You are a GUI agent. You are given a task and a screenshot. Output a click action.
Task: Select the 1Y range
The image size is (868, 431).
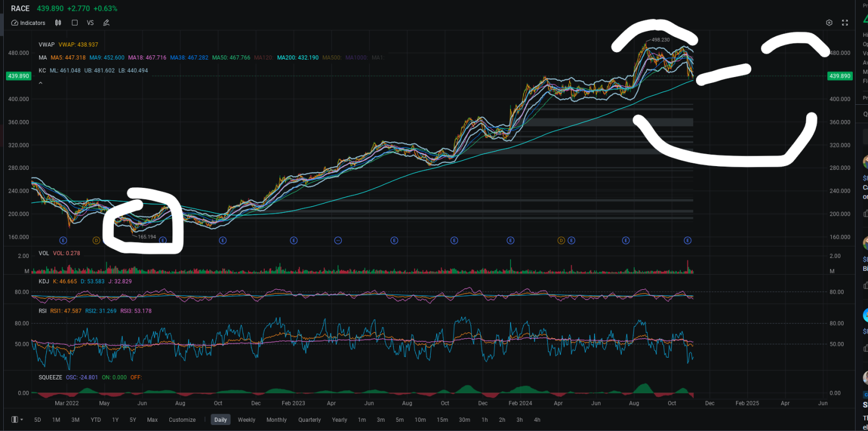click(x=115, y=420)
